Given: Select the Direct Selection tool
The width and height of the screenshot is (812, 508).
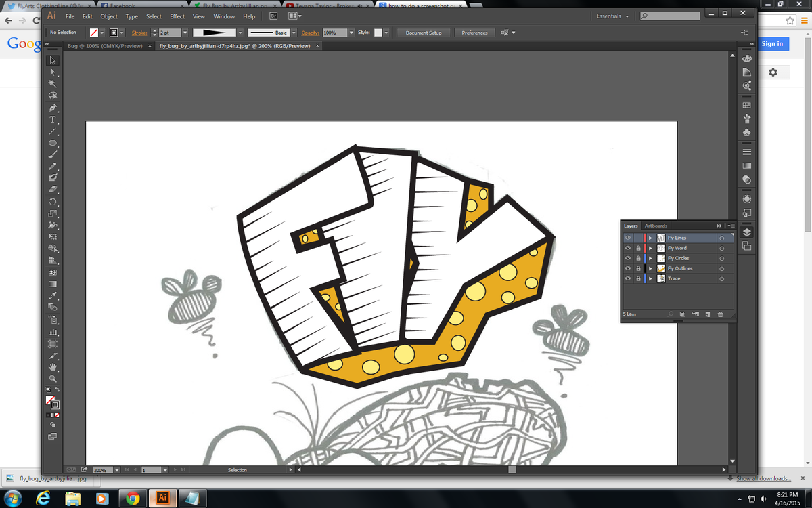Looking at the screenshot, I should click(x=53, y=72).
